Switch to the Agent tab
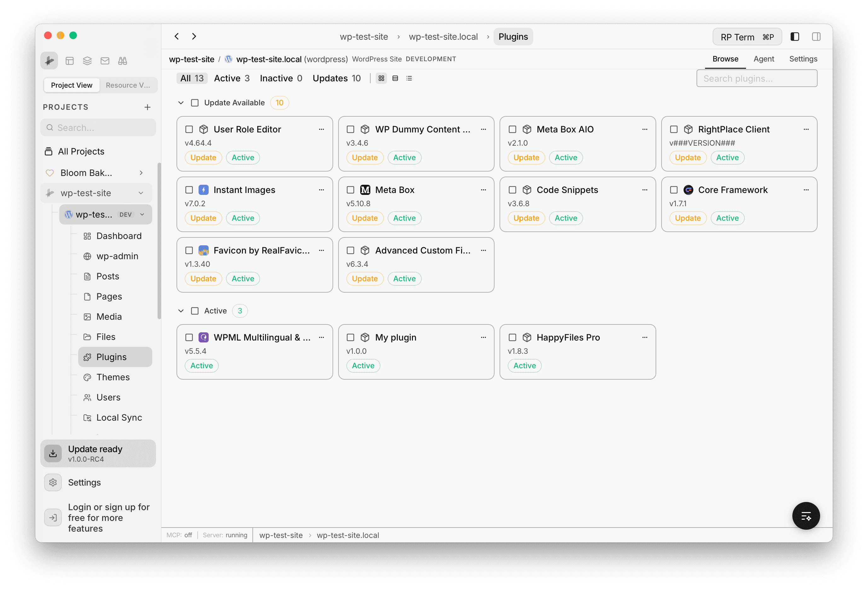Screen dimensions: 868x589 pyautogui.click(x=764, y=59)
